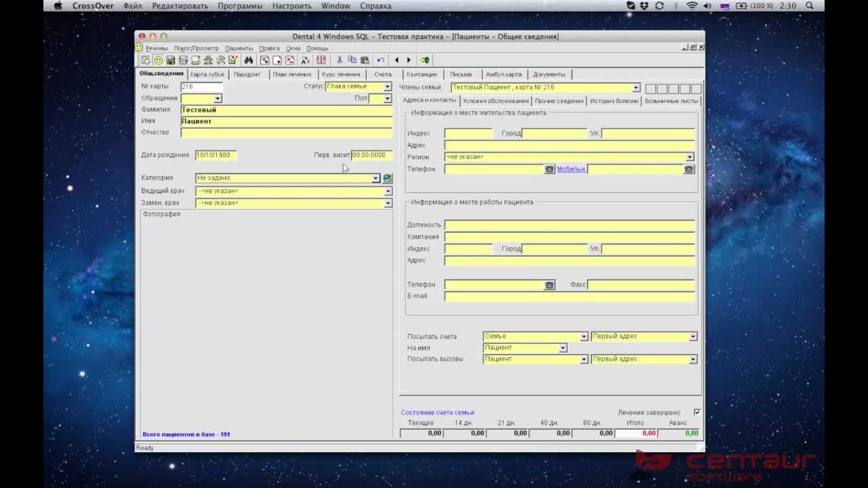The height and width of the screenshot is (488, 868).
Task: Click the Отчество input field
Action: 287,133
